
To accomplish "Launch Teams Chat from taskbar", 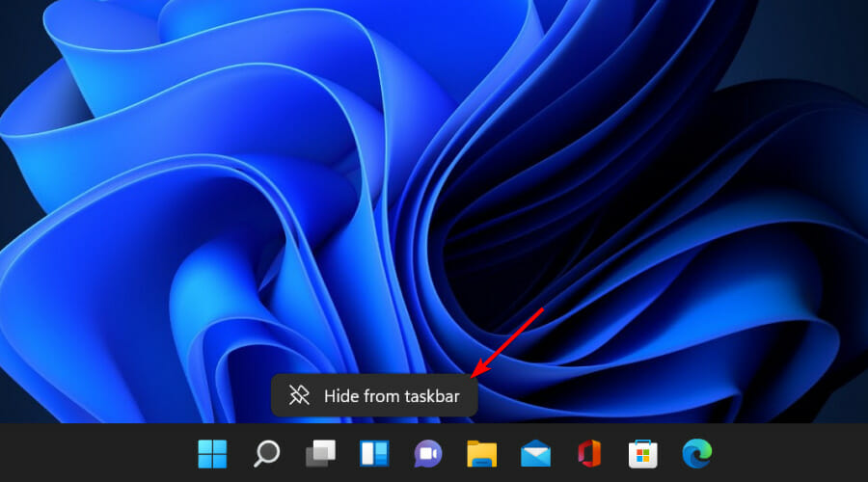I will 428,454.
